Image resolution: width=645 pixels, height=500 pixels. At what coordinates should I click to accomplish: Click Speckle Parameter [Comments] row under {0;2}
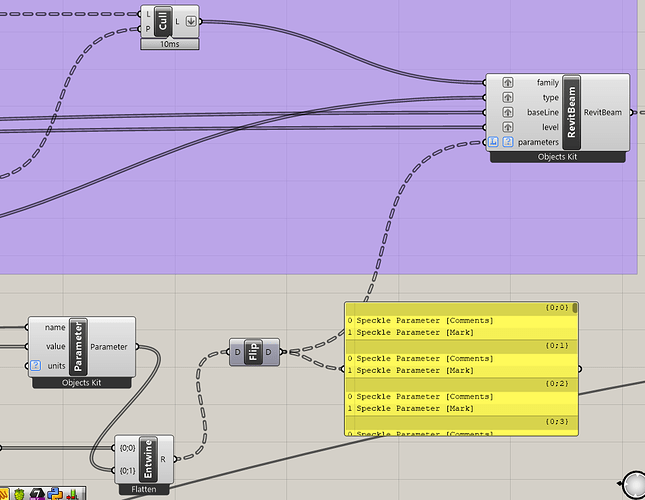pos(459,396)
